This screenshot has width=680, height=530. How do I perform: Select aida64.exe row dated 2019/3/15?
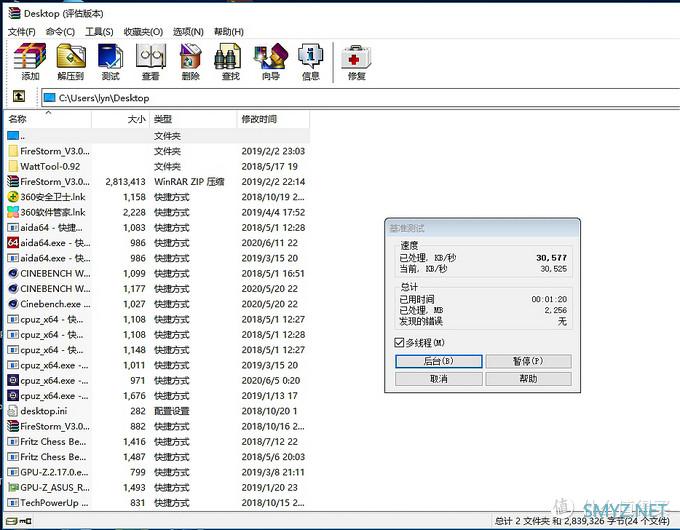[x=157, y=258]
